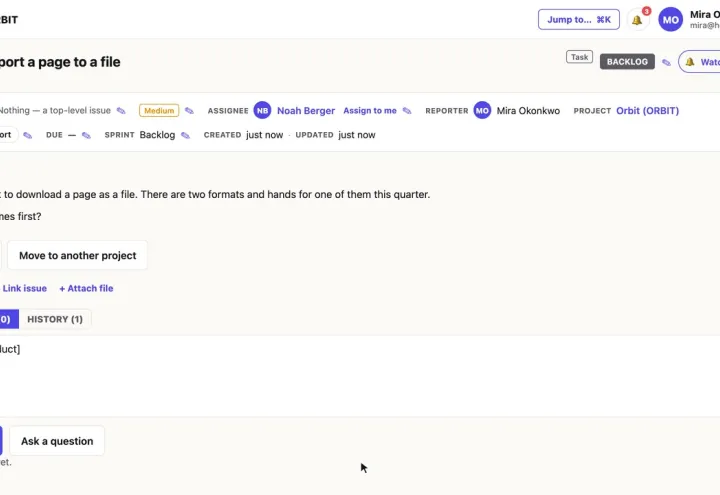Edit sprint pencil beside Backlog
The width and height of the screenshot is (720, 495).
(185, 135)
